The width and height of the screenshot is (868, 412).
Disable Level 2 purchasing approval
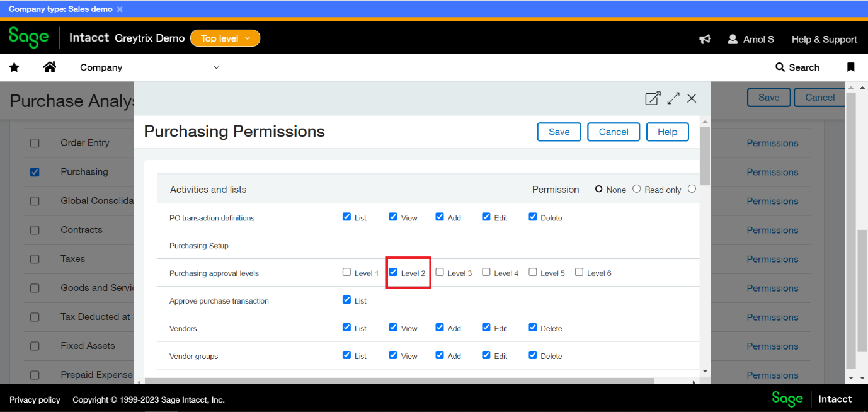pos(393,272)
